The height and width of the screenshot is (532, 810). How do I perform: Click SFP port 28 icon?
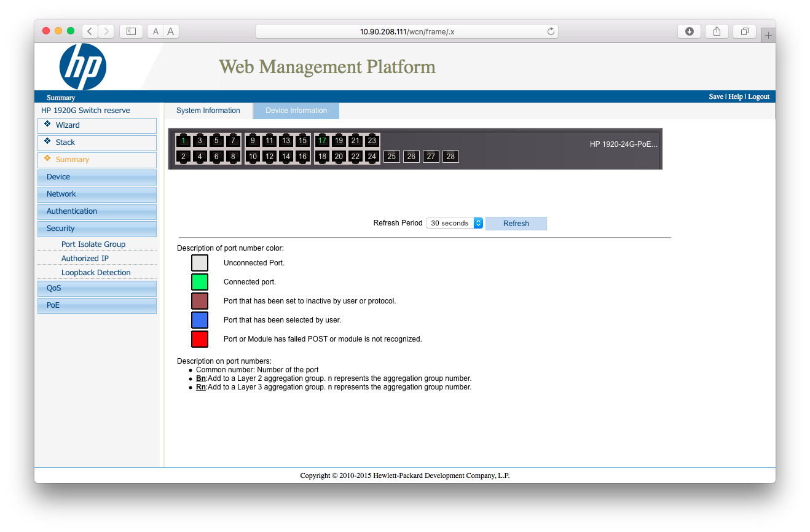tap(450, 157)
